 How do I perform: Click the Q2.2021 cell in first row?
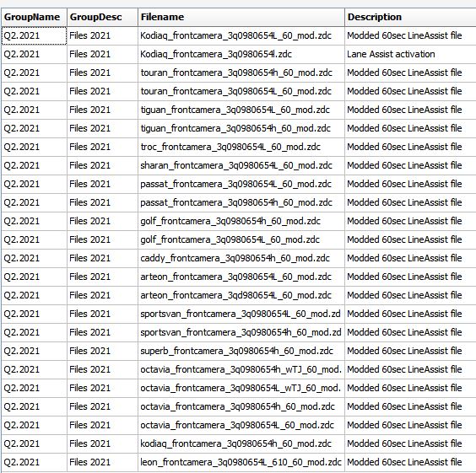34,35
